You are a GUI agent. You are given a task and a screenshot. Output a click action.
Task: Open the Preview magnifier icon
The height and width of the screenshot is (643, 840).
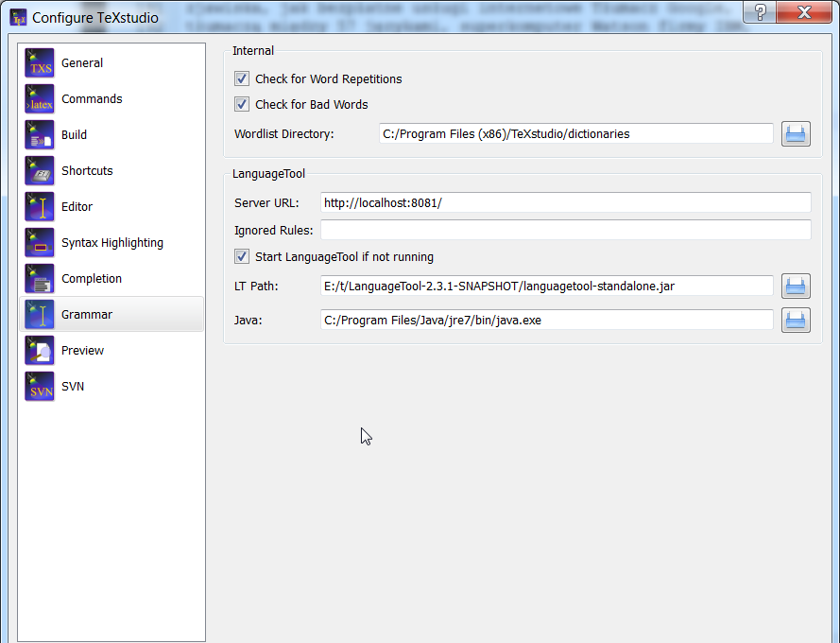click(39, 350)
